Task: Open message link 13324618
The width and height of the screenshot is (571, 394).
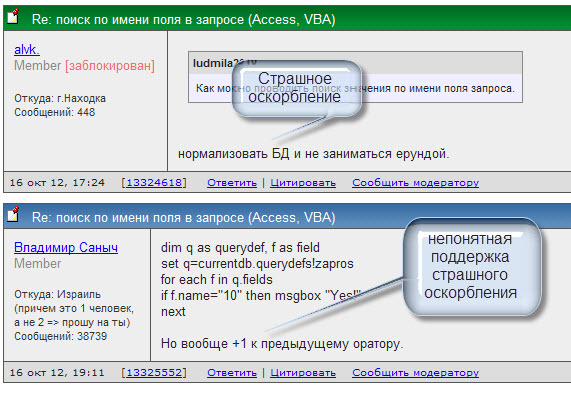Action: click(154, 182)
